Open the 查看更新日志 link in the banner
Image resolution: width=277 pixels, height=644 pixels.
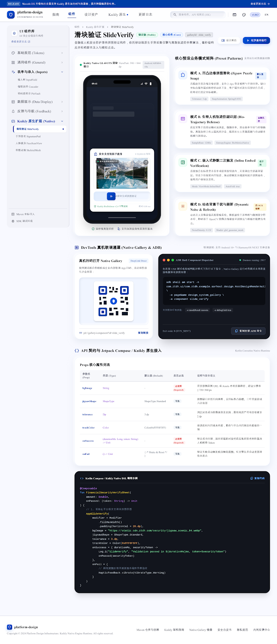(x=260, y=4)
